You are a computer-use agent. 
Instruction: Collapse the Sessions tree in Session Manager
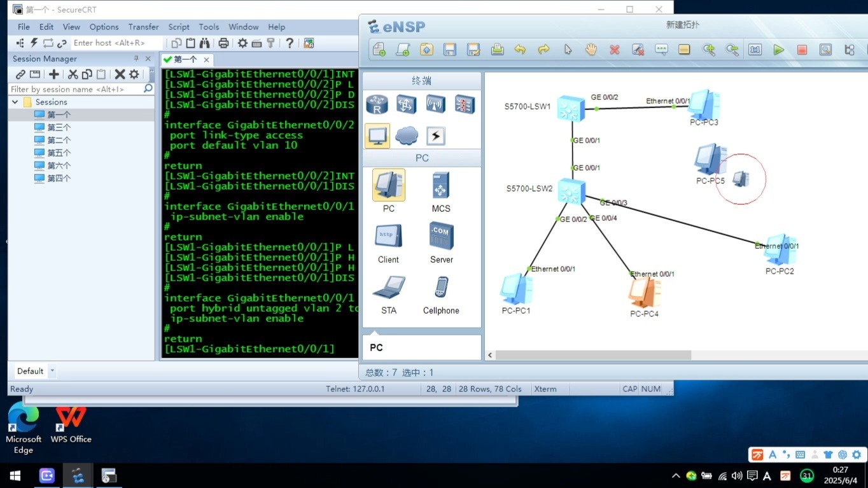[15, 102]
